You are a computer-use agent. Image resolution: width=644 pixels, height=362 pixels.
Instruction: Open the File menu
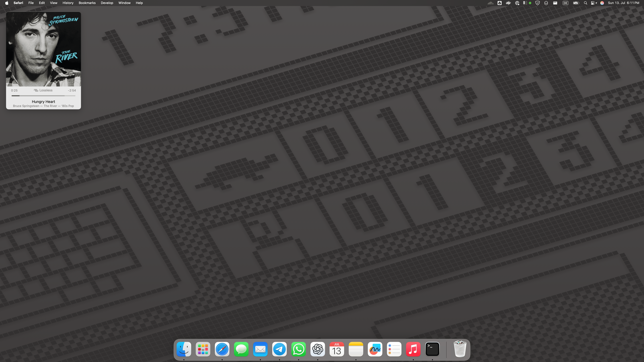point(31,3)
